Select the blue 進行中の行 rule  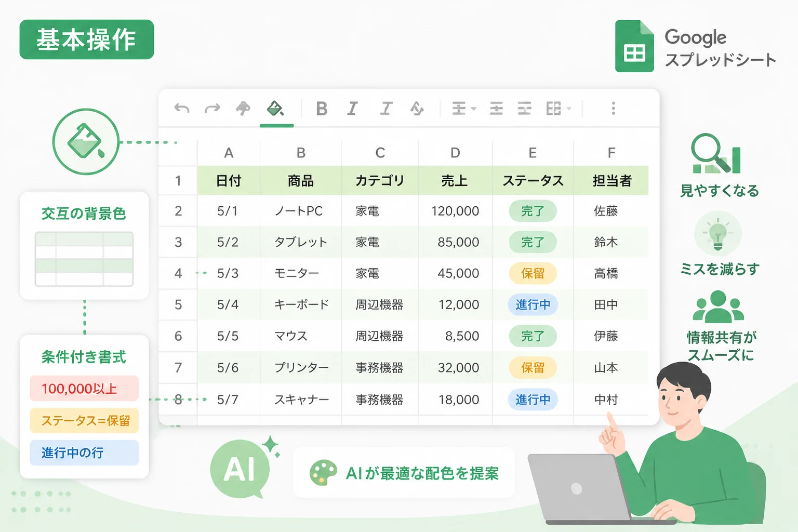coord(84,453)
